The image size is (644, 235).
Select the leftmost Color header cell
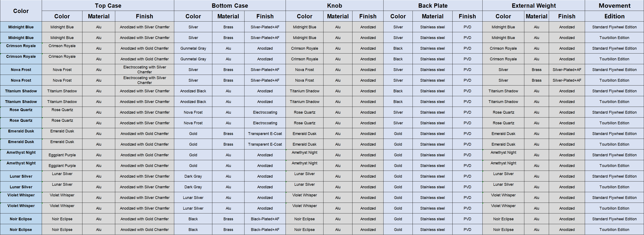[21, 11]
